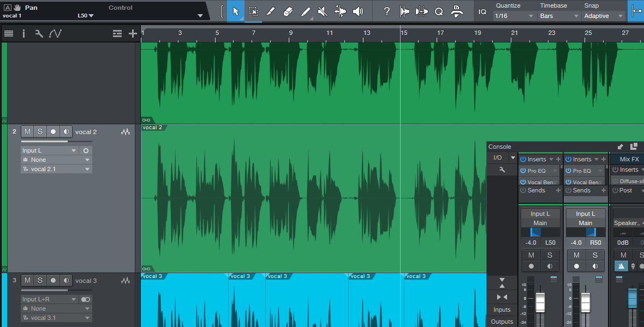Open the Macro toolbar icon

[457, 11]
